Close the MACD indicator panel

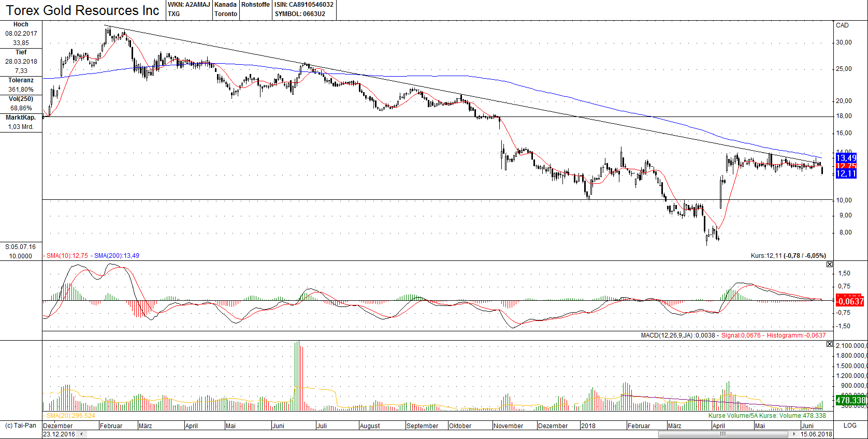tap(830, 265)
